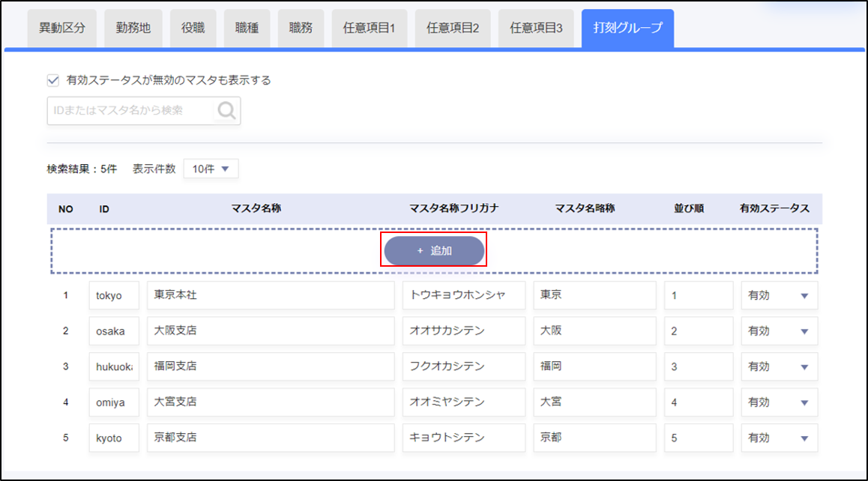Click sort order field with value 2
868x481 pixels.
(698, 331)
